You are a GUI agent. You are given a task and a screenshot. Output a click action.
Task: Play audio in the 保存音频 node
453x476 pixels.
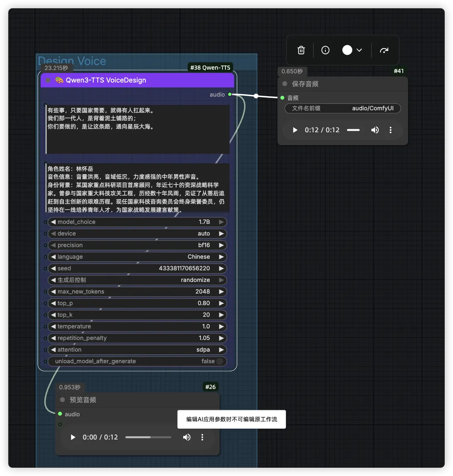click(295, 130)
